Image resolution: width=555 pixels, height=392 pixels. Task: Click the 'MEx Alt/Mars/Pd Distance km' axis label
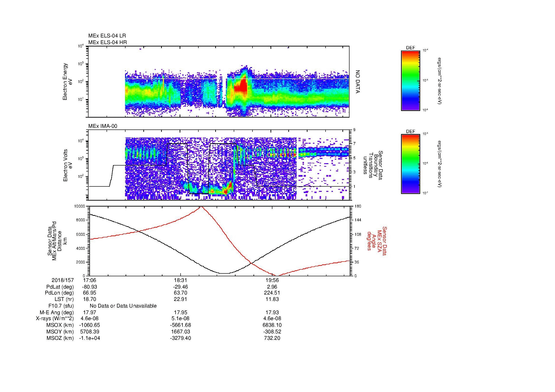point(57,241)
